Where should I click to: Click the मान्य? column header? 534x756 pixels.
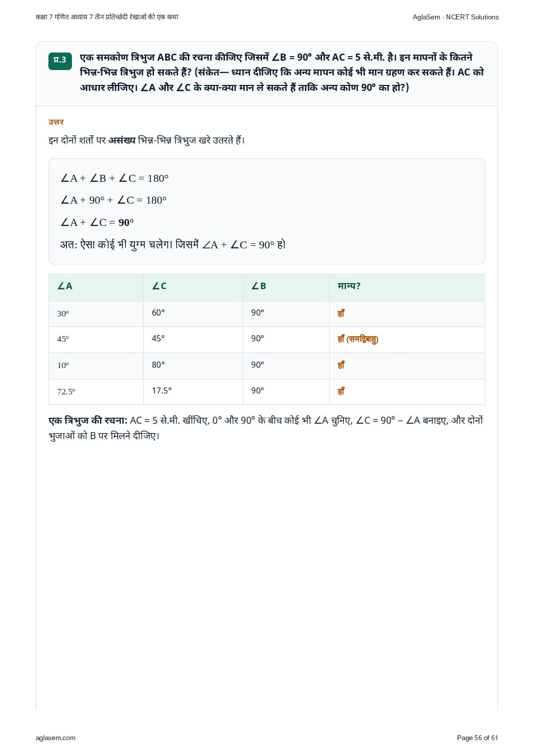pyautogui.click(x=407, y=287)
